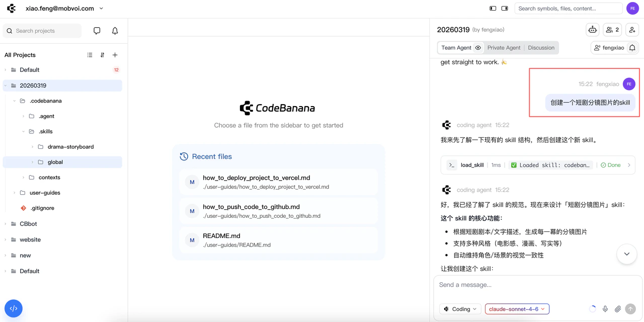The width and height of the screenshot is (644, 322).
Task: Open the xiao.feng@mobvoi.com account dropdown
Action: pos(64,9)
